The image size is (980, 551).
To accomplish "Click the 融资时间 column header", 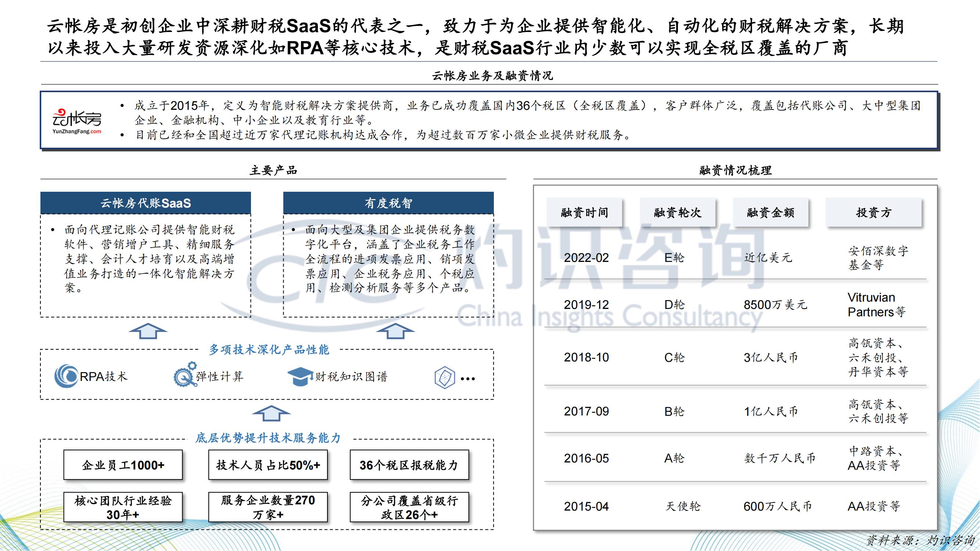I will [584, 212].
